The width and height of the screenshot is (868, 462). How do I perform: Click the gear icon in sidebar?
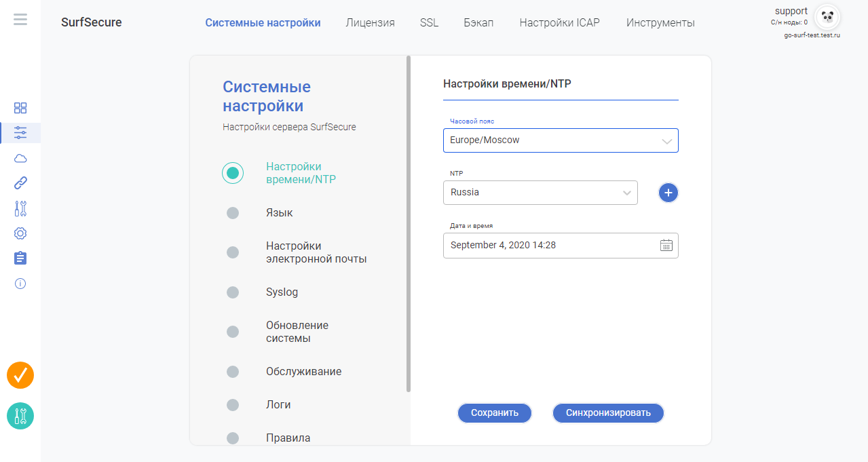[x=20, y=233]
